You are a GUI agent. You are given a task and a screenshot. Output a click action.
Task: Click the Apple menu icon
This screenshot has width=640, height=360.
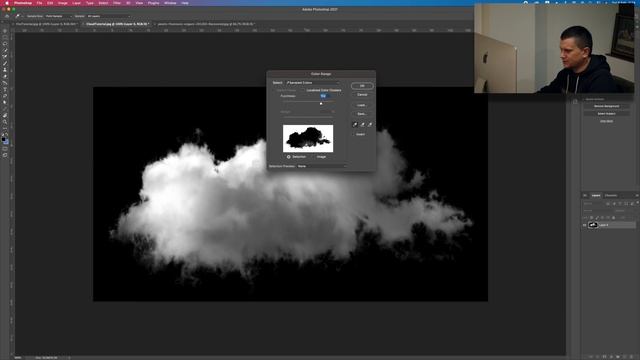(7, 3)
